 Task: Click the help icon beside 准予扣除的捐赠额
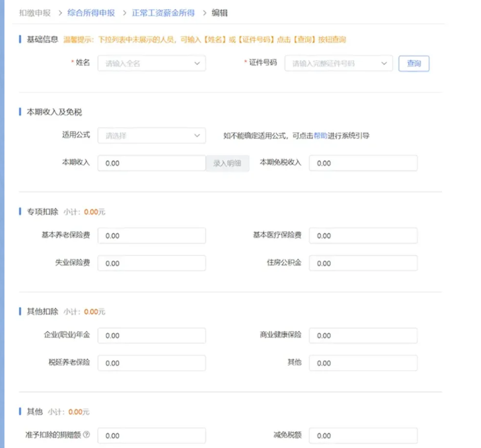click(86, 435)
